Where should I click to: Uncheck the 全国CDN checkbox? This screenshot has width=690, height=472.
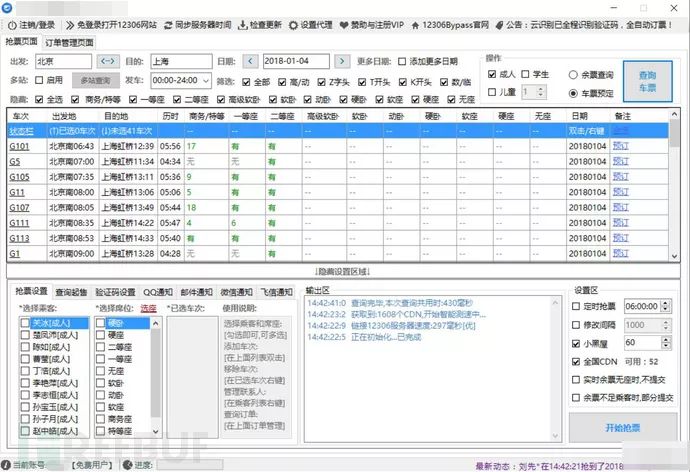pyautogui.click(x=576, y=362)
